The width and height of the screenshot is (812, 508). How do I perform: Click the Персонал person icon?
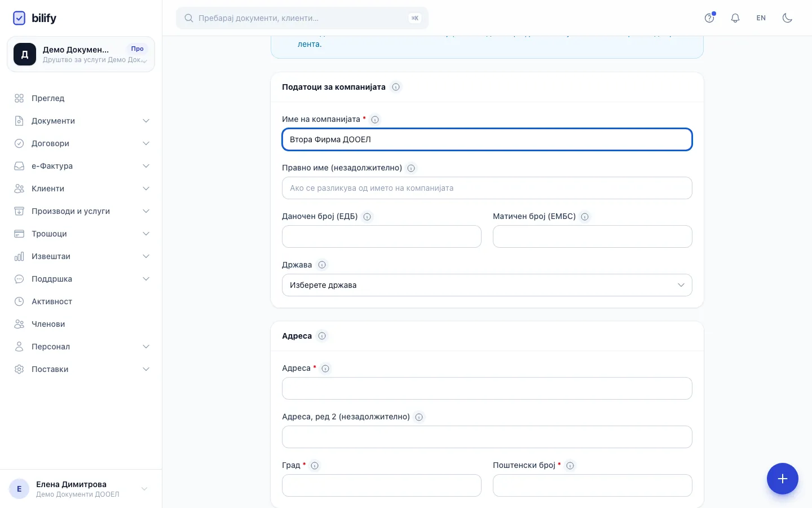pos(19,347)
